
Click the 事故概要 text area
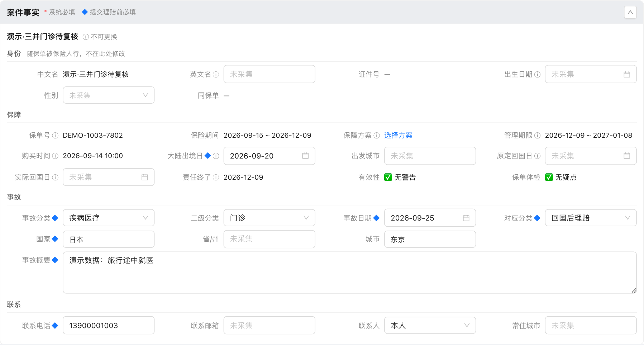click(x=349, y=273)
